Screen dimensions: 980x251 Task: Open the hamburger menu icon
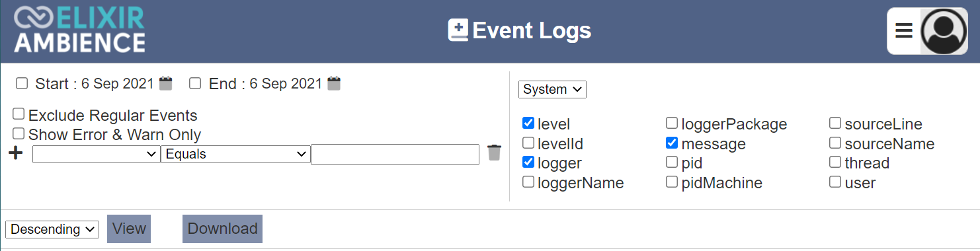tap(904, 31)
